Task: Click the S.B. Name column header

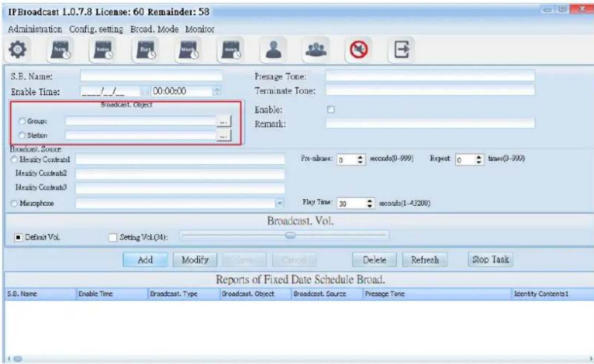Action: pos(40,294)
